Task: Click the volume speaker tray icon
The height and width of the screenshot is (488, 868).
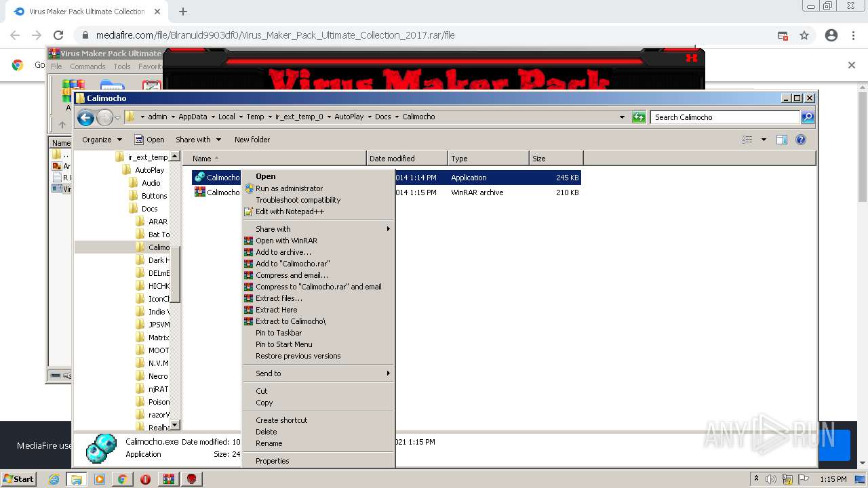Action: tap(772, 479)
